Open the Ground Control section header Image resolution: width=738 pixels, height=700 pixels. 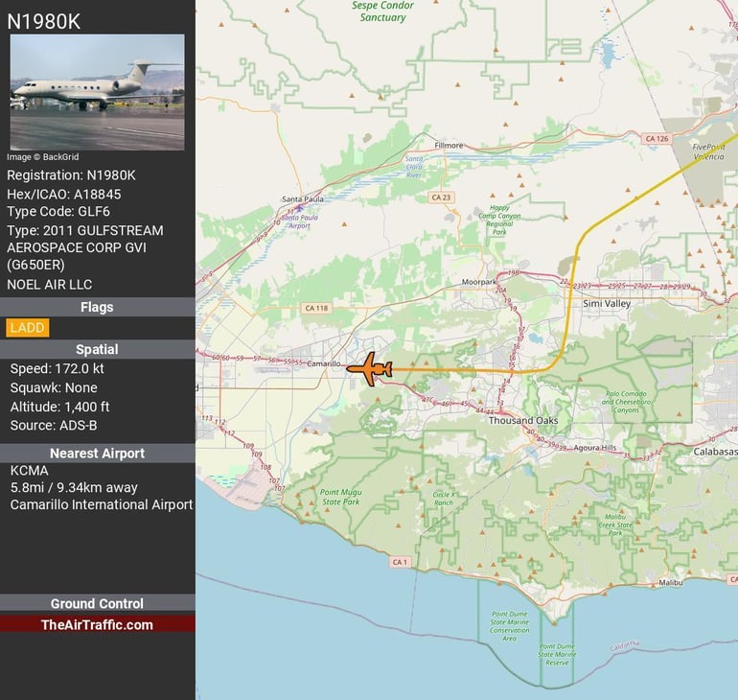point(97,603)
